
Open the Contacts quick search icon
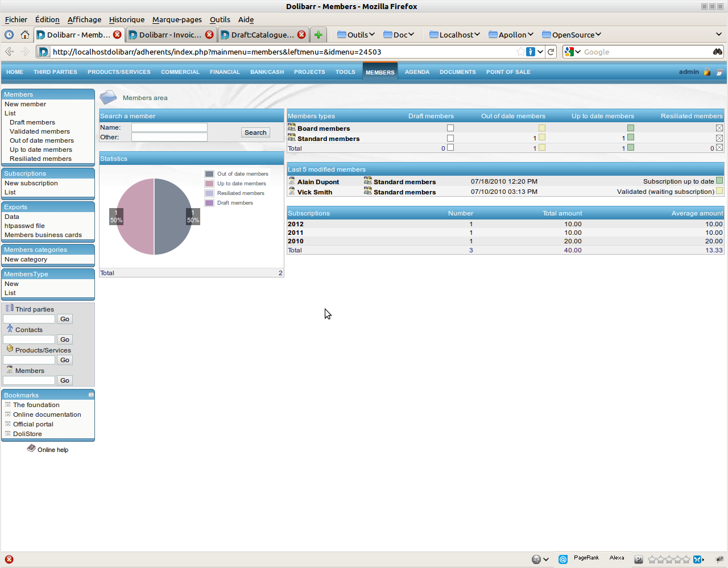tap(10, 329)
